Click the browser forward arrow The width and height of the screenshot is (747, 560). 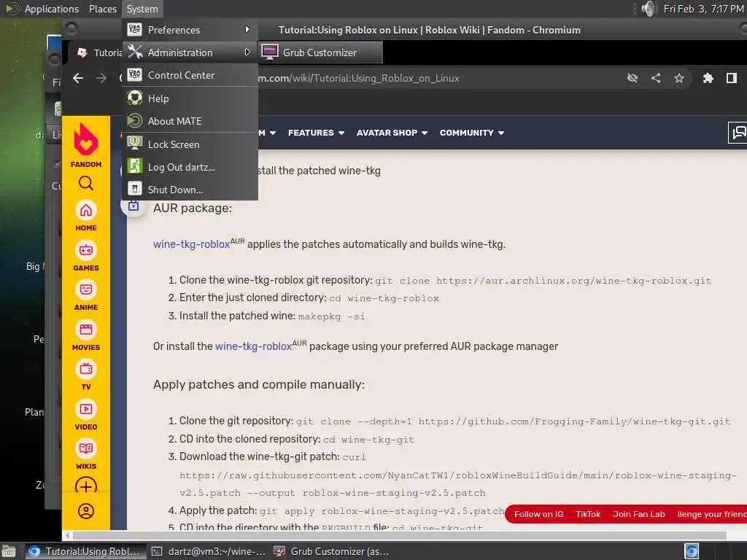click(101, 78)
